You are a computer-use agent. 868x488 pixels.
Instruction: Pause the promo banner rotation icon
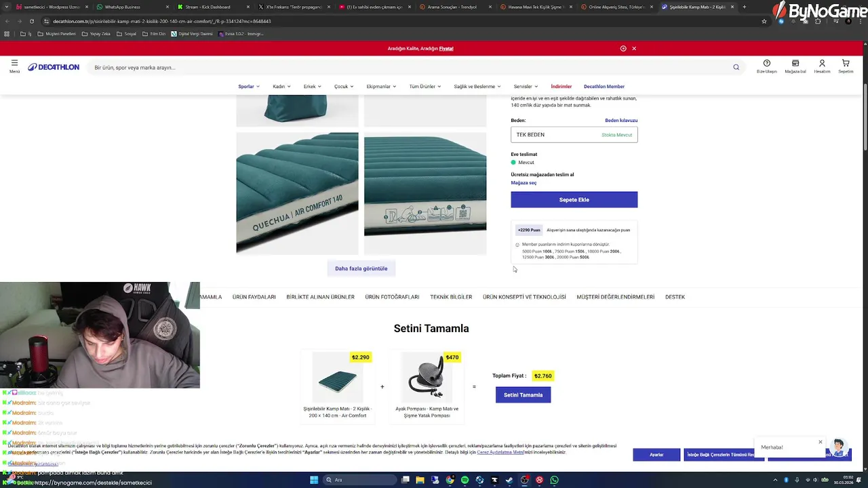click(623, 48)
